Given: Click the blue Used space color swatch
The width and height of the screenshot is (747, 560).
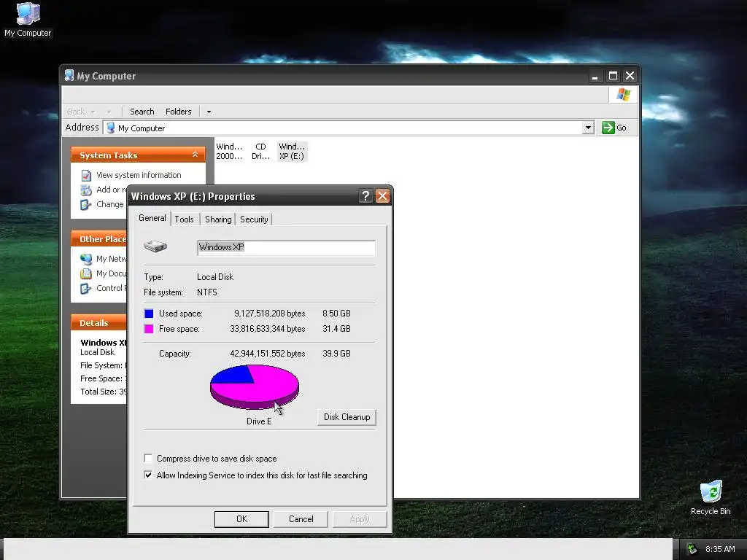Looking at the screenshot, I should [149, 314].
